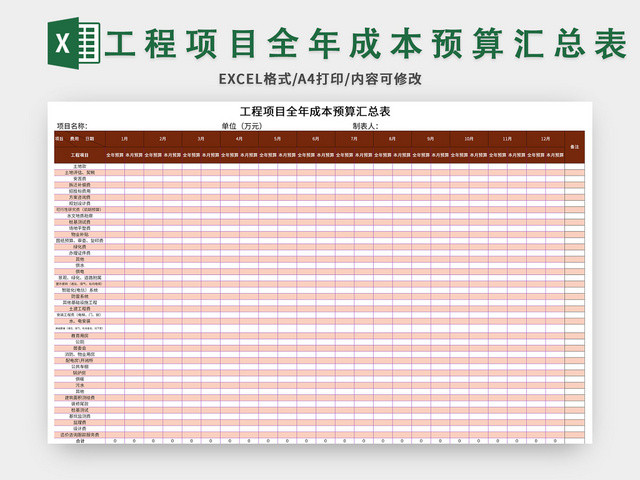Select the 教育用房 row label
Image resolution: width=640 pixels, height=480 pixels.
(x=80, y=336)
